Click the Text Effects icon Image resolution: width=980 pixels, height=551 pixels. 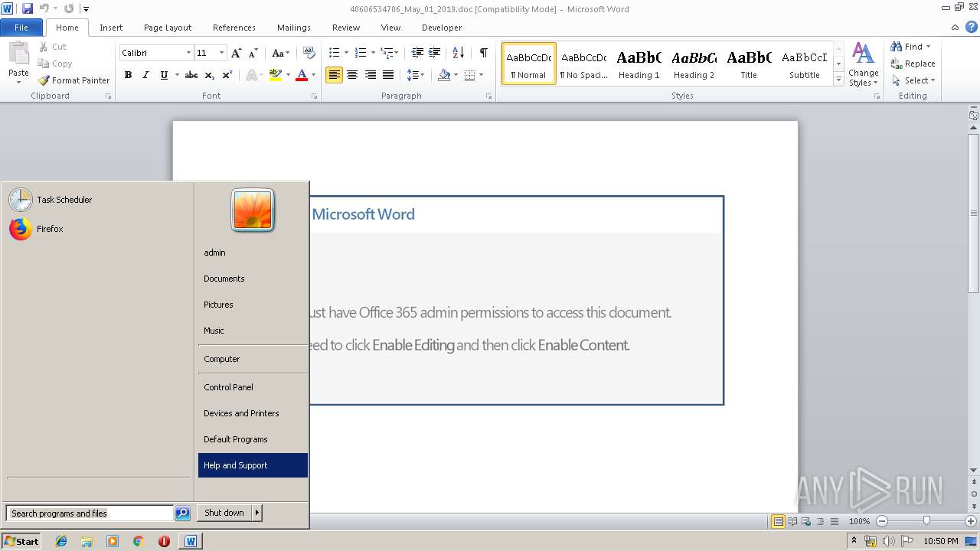click(x=252, y=75)
